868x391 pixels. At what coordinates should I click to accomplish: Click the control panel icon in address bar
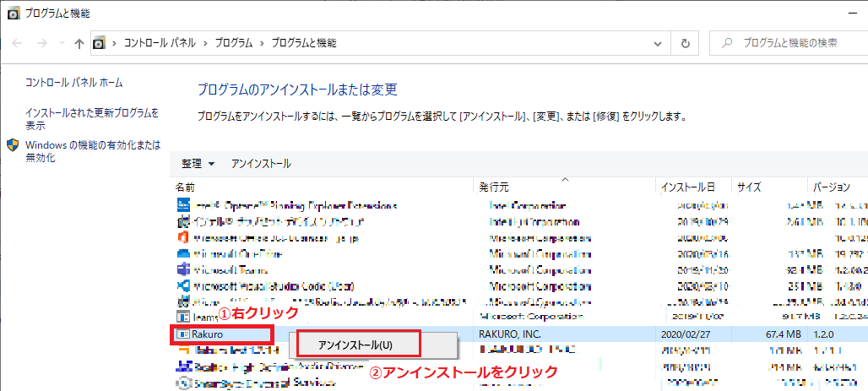99,43
